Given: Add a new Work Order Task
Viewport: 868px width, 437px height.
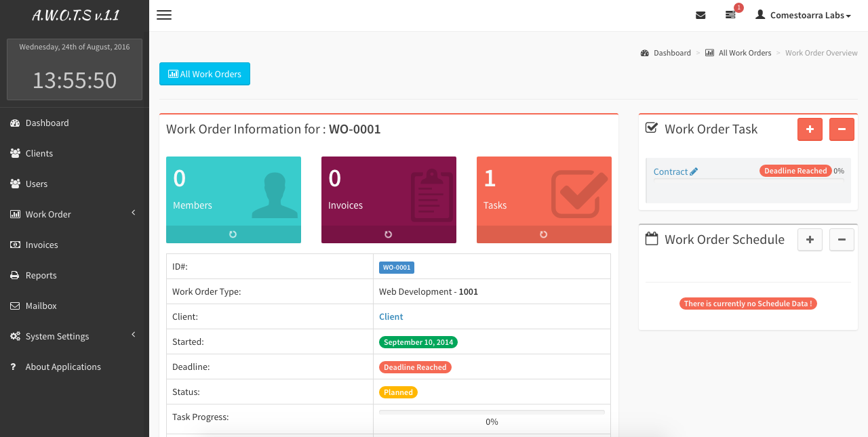Looking at the screenshot, I should coord(810,129).
